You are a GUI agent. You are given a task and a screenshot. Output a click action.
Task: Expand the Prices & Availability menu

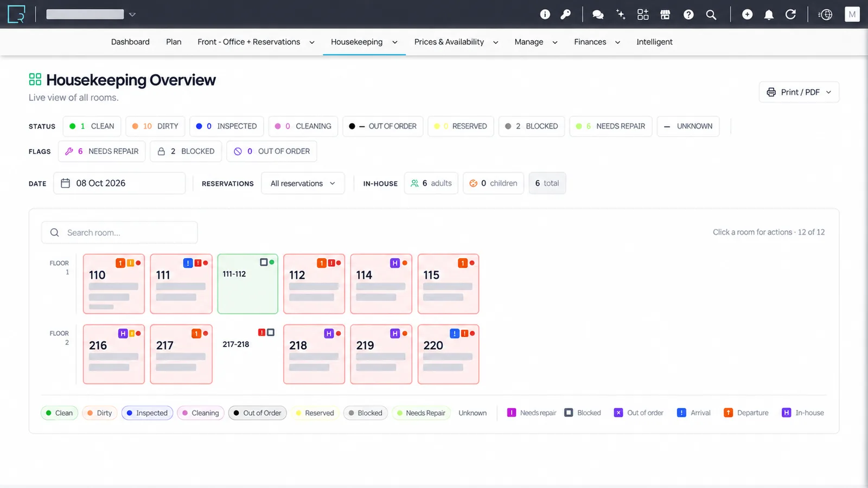pos(456,42)
